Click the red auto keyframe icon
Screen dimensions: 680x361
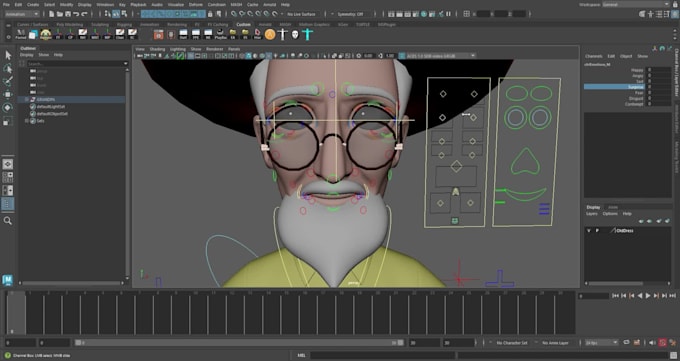(663, 343)
